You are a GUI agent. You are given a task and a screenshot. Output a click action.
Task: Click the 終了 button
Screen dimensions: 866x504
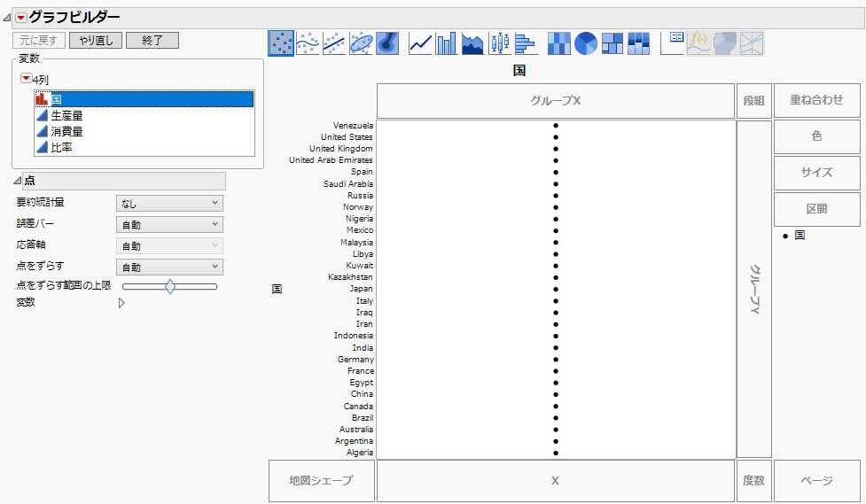click(x=152, y=41)
